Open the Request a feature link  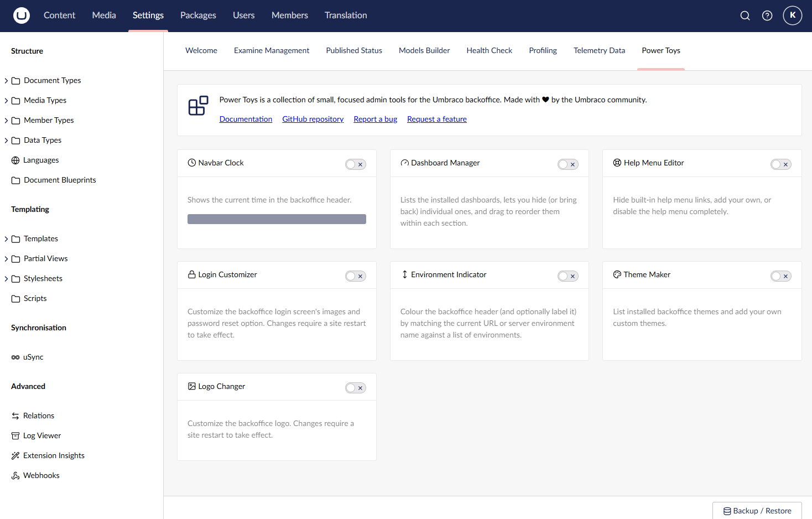point(437,119)
